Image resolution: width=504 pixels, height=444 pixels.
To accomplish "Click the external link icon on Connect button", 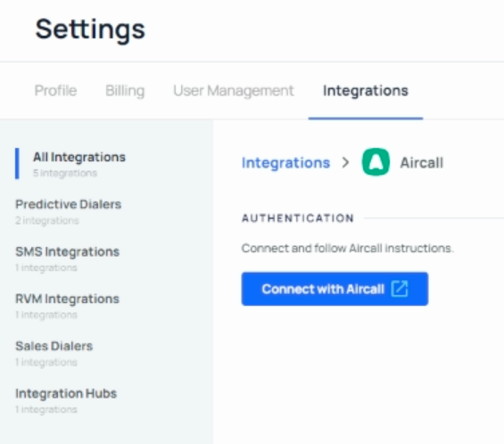I will click(x=400, y=289).
